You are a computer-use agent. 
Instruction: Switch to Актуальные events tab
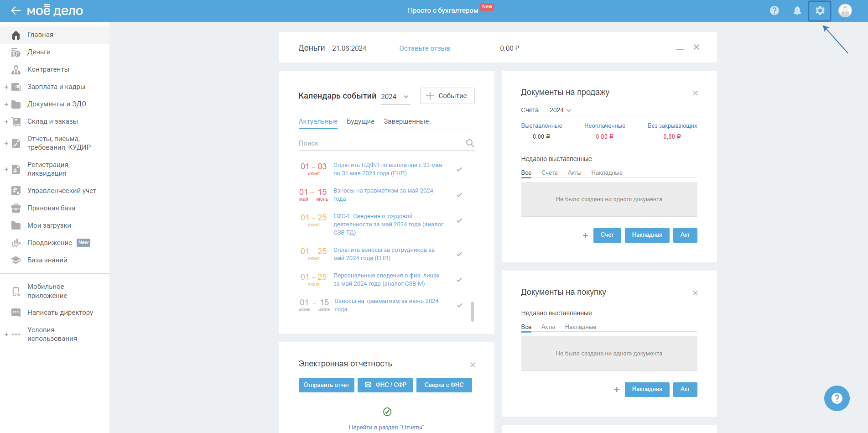(x=318, y=121)
